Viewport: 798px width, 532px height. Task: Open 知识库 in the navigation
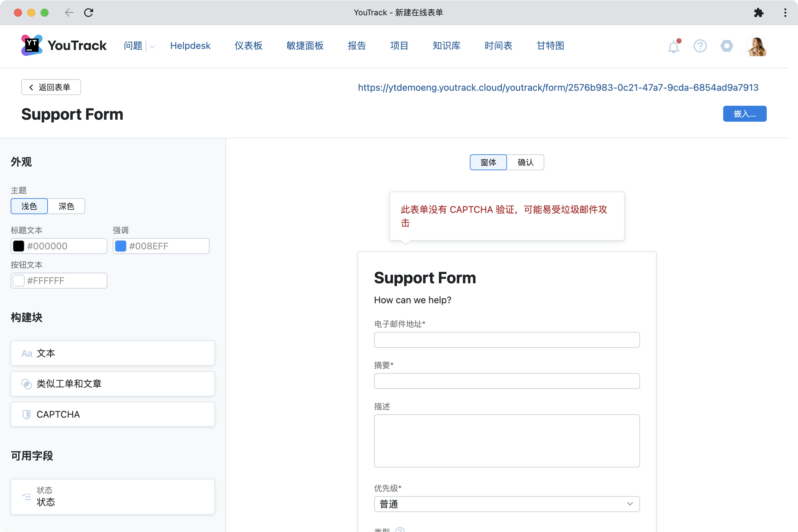click(x=447, y=46)
